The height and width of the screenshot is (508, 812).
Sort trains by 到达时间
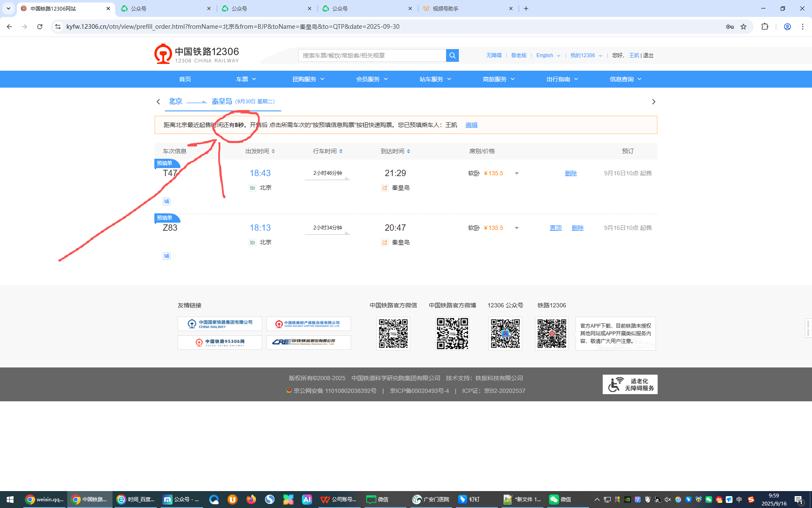click(x=395, y=151)
